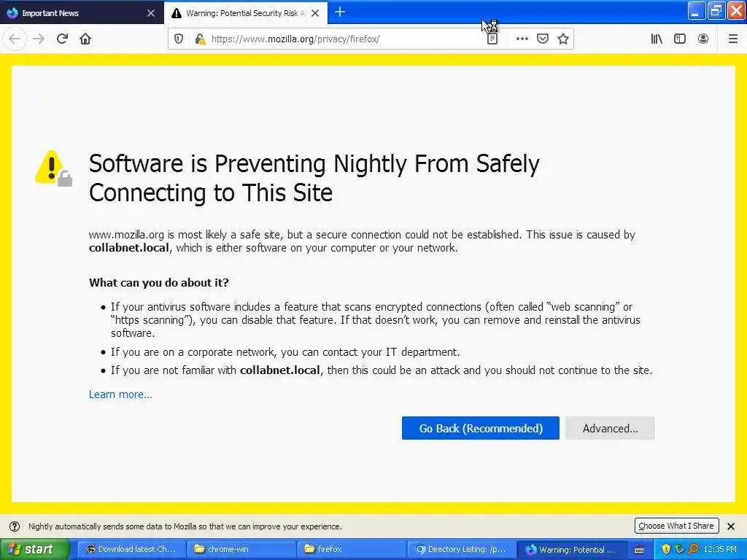The height and width of the screenshot is (560, 747).
Task: Click the safely remove hardware tray icon
Action: pyautogui.click(x=679, y=550)
